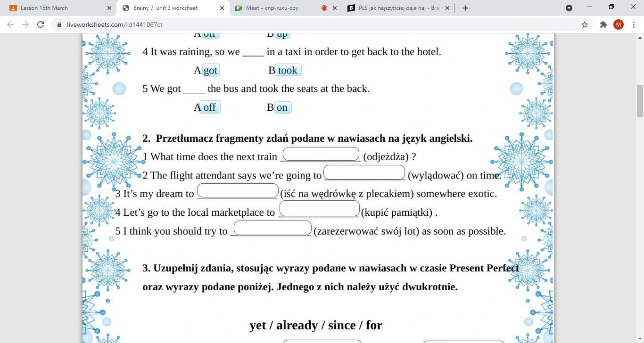Viewport: 644px width, 343px height.
Task: Close the Brainy 7 worksheet tab
Action: pyautogui.click(x=222, y=8)
